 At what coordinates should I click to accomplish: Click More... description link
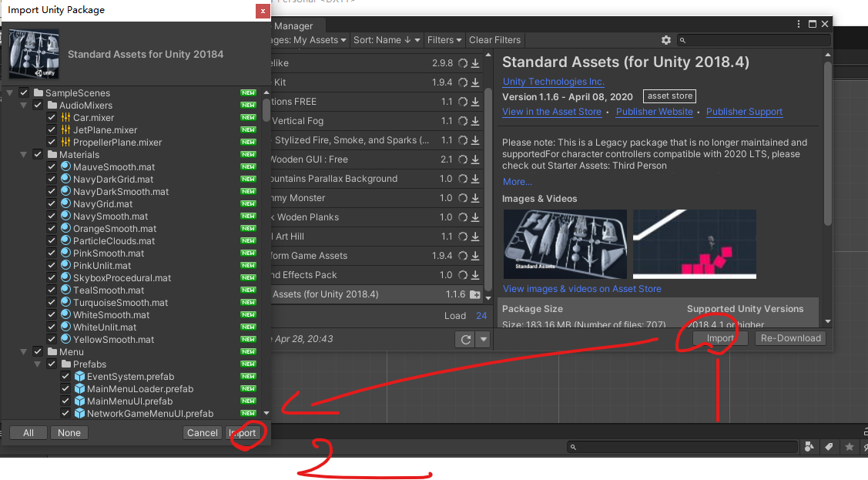coord(517,182)
